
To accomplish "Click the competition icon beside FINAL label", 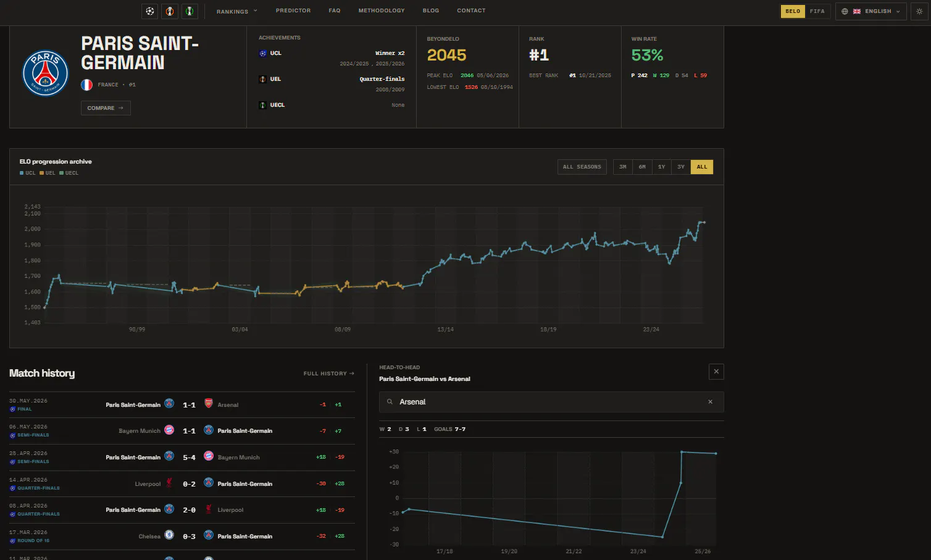I will pyautogui.click(x=12, y=409).
